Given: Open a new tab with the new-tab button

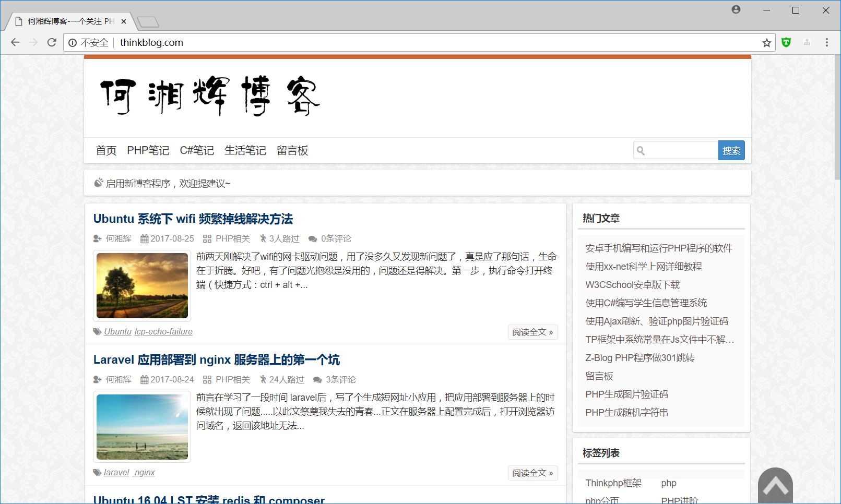Looking at the screenshot, I should [x=148, y=22].
